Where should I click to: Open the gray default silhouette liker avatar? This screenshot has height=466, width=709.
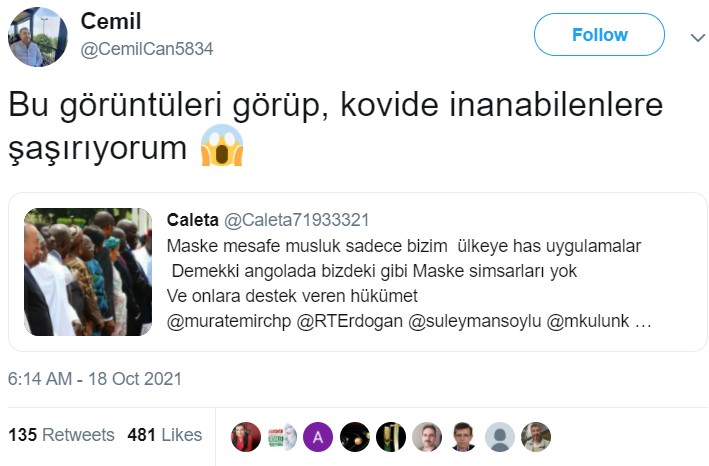[x=500, y=437]
